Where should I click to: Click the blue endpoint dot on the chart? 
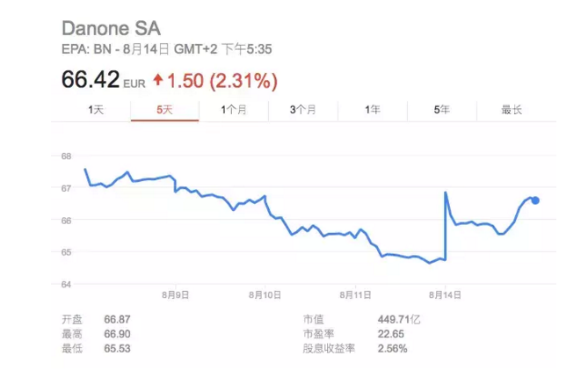point(536,200)
